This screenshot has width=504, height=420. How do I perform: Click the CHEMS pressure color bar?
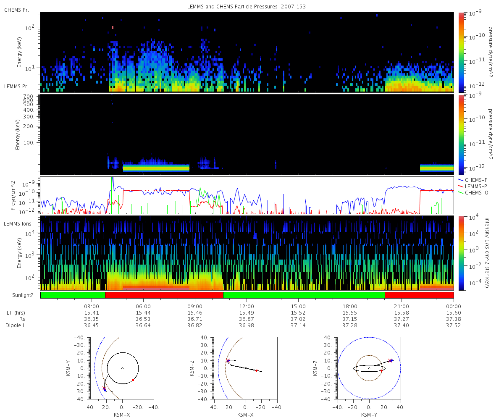coord(461,52)
